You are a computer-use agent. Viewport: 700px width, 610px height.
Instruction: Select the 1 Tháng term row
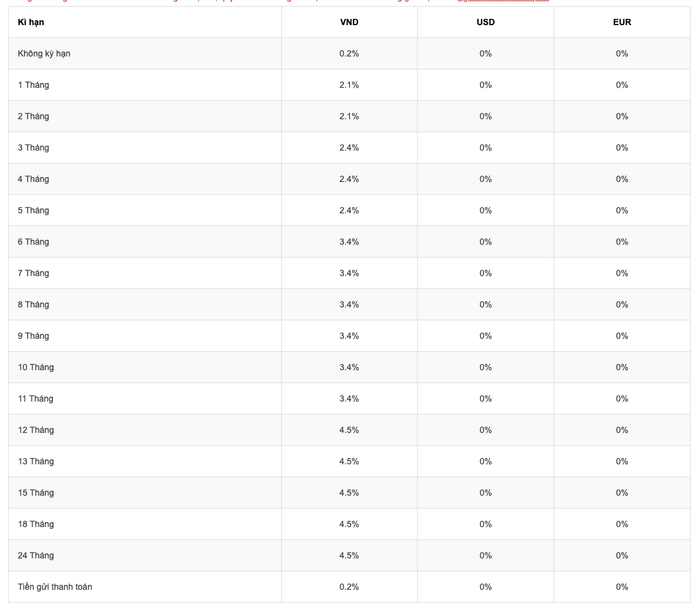pyautogui.click(x=349, y=85)
